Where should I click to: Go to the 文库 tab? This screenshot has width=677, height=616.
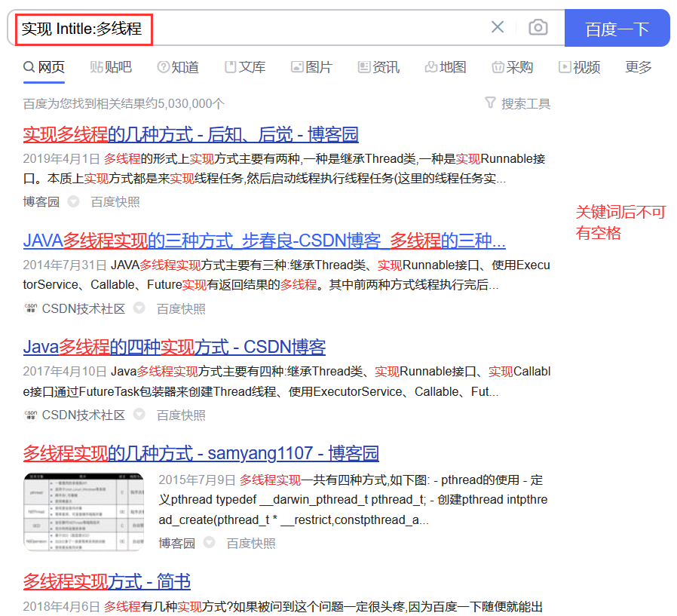pos(245,67)
